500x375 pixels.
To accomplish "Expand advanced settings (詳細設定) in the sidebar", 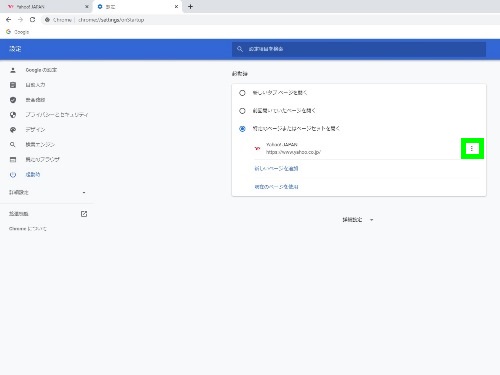I will (x=47, y=192).
